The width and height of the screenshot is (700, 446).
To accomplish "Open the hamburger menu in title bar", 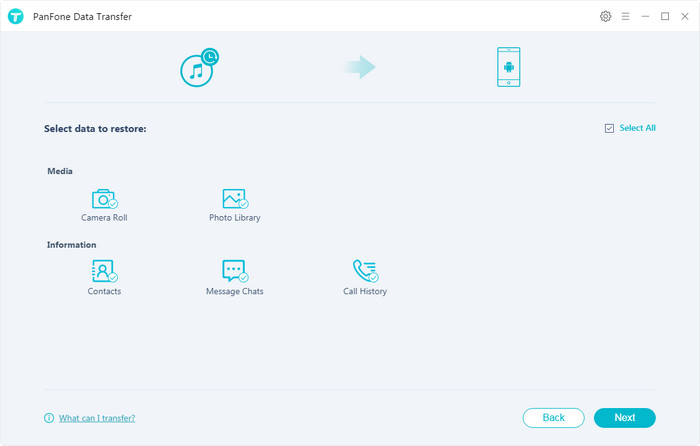I will point(625,17).
